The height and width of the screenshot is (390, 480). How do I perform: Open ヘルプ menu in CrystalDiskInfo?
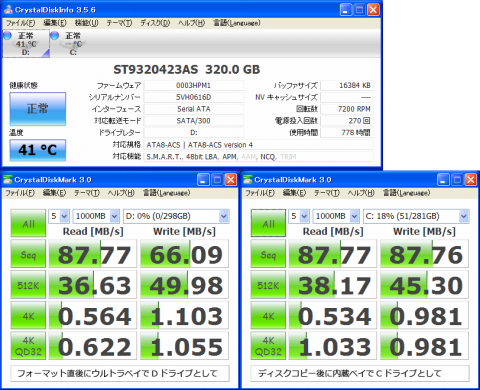(x=191, y=23)
